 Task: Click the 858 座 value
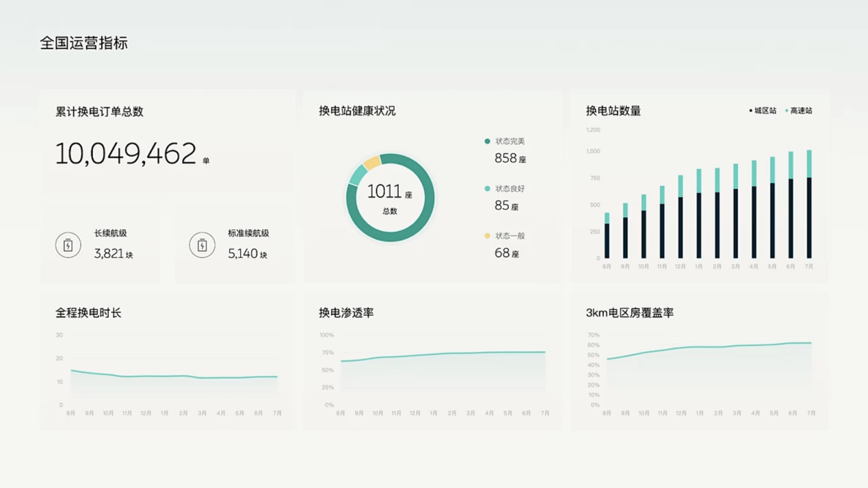pos(510,158)
